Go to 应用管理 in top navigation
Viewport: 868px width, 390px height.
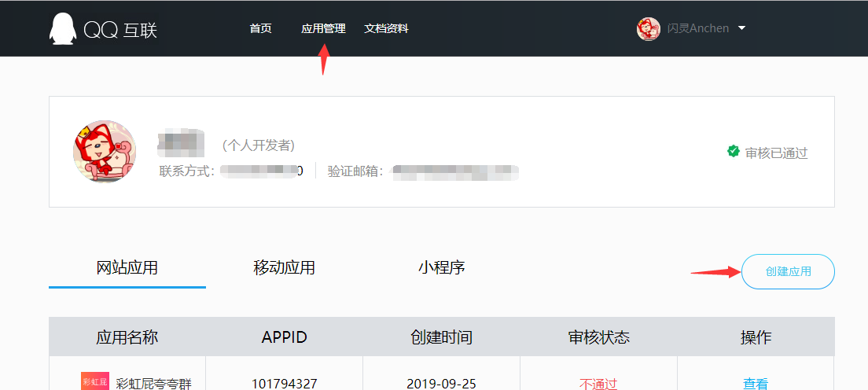[x=323, y=29]
